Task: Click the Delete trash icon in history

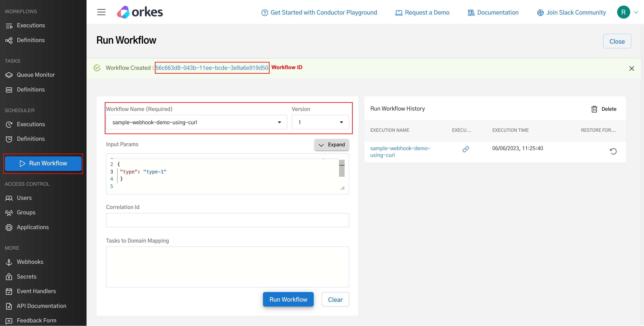Action: point(594,109)
